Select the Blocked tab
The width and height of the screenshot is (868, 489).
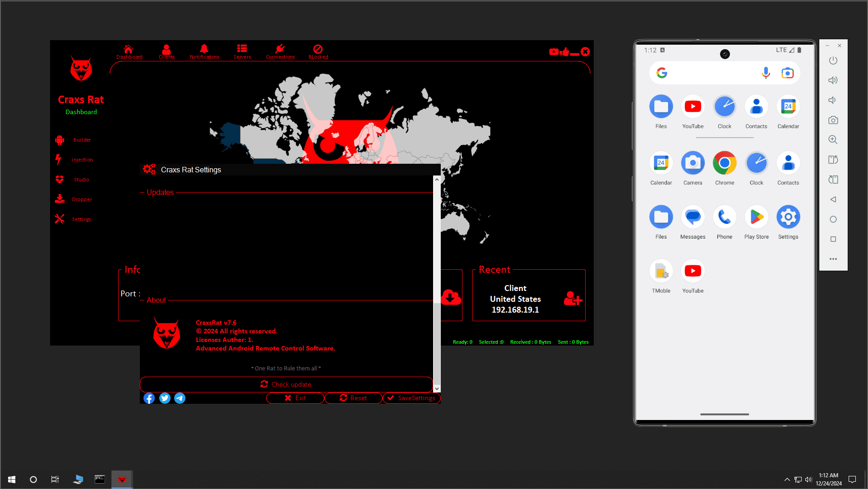tap(318, 52)
